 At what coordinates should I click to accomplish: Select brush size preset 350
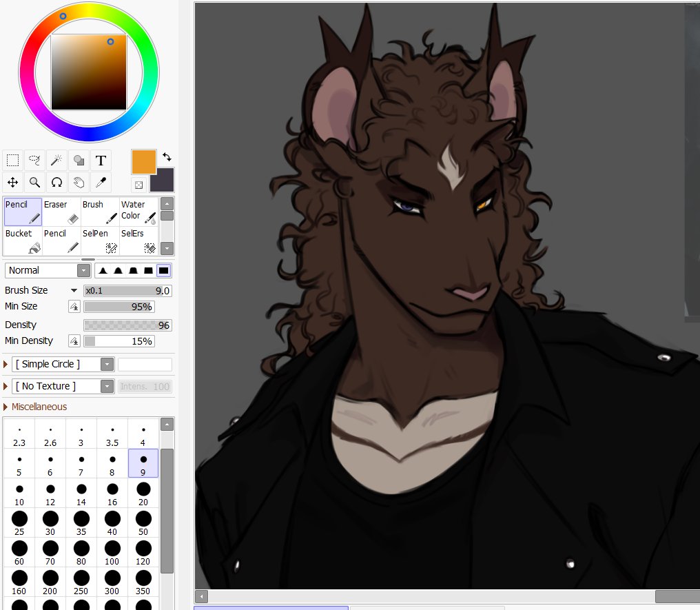click(143, 582)
